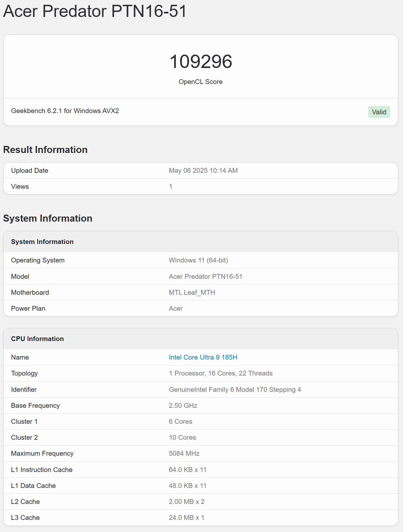This screenshot has height=532, width=403.
Task: Click the L1 Instruction Cache label
Action: click(x=42, y=470)
